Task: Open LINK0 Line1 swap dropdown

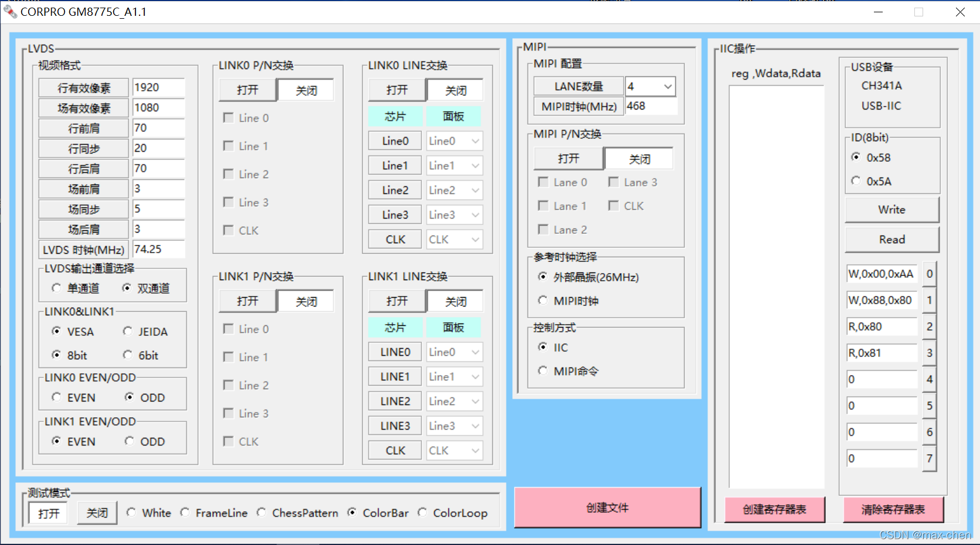Action: pos(475,166)
